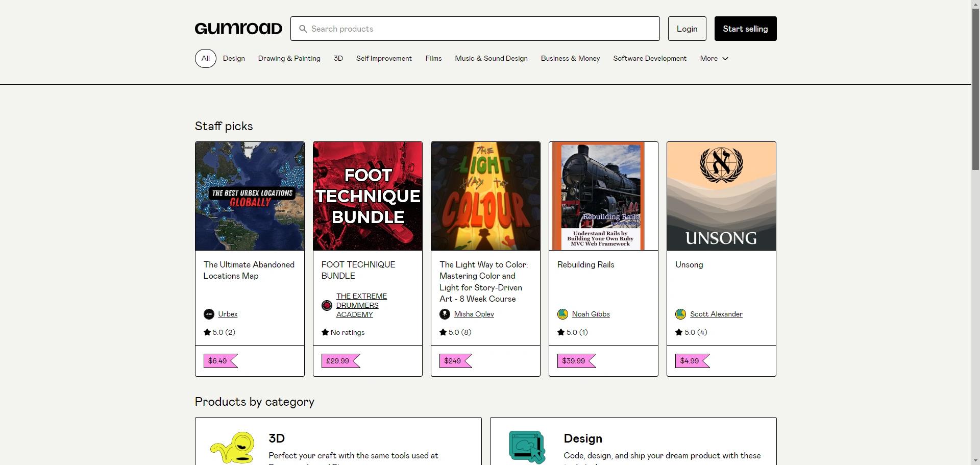This screenshot has height=465, width=980.
Task: Open the Light Way to Colour thumbnail
Action: point(485,196)
